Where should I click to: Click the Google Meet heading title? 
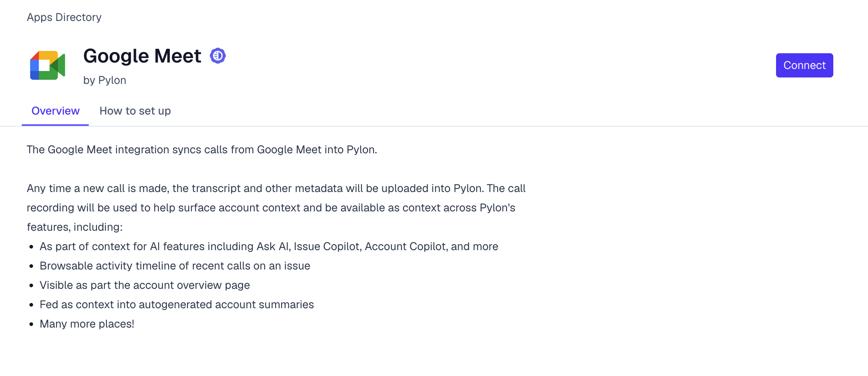142,56
